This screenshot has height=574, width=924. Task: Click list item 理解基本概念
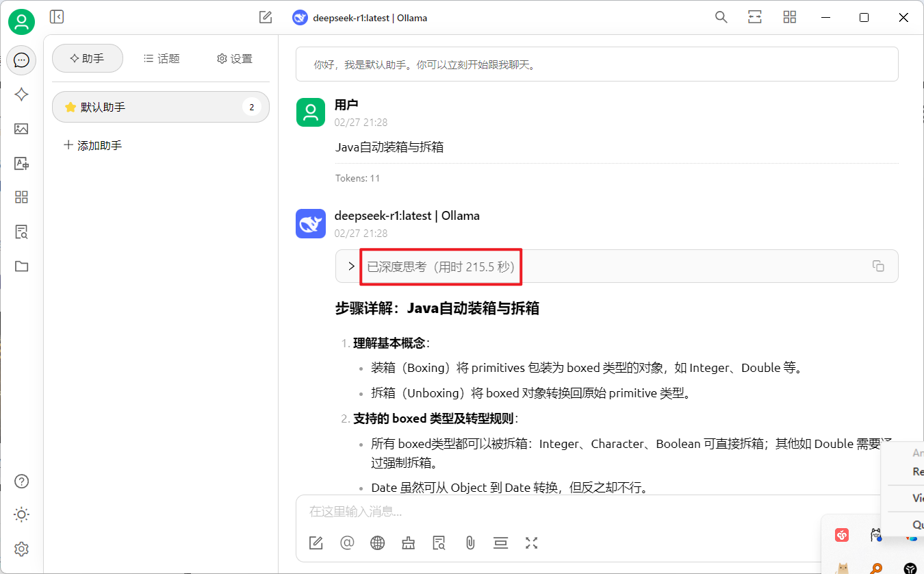click(389, 343)
